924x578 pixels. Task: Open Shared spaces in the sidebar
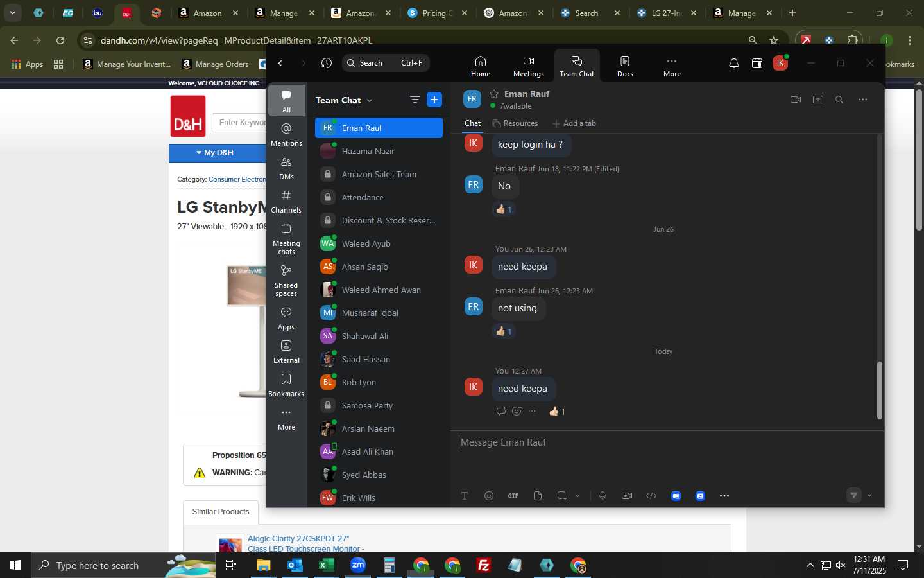(286, 281)
